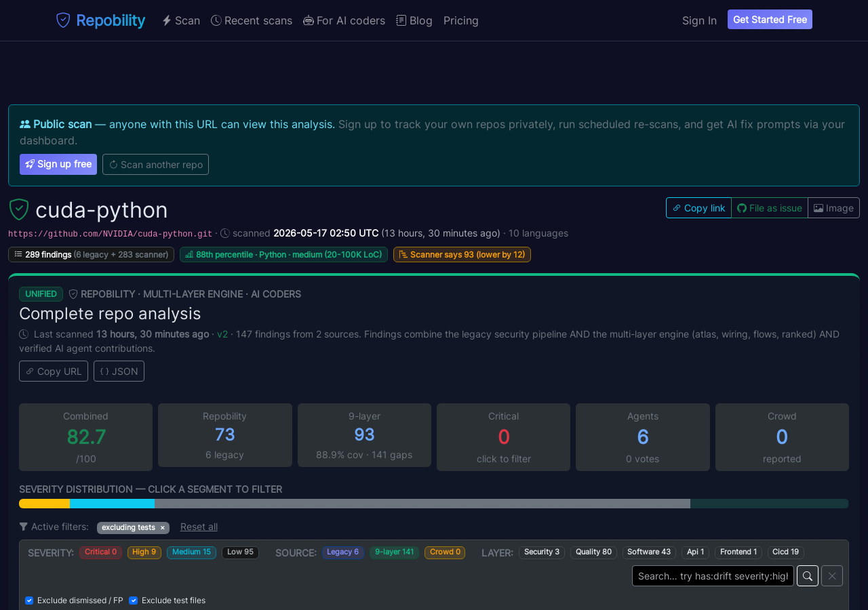Screen dimensions: 868x610
Task: Click Sign In link
Action: pos(699,20)
